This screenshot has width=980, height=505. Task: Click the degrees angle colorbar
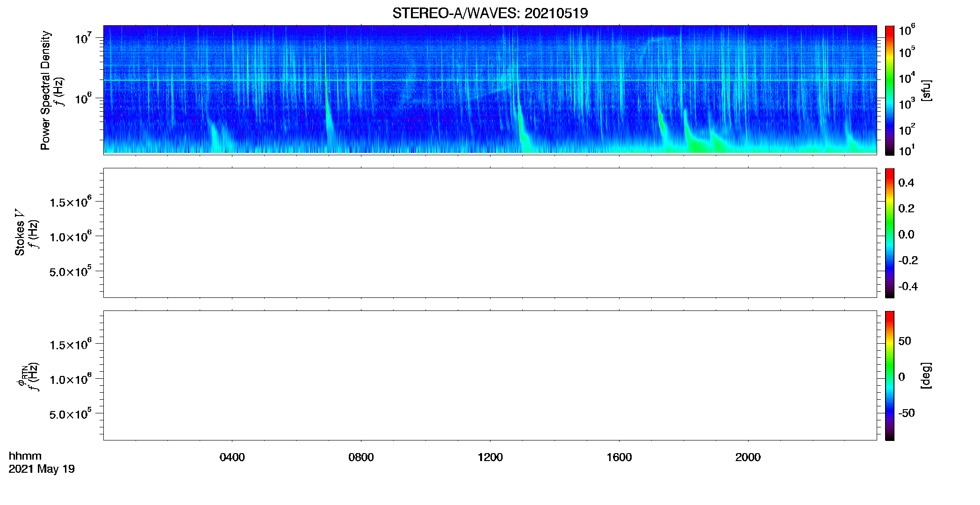click(x=889, y=375)
